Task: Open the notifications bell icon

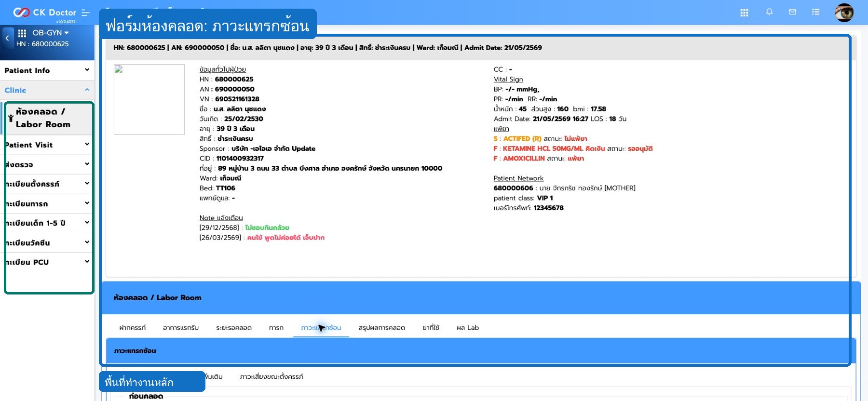Action: tap(769, 12)
